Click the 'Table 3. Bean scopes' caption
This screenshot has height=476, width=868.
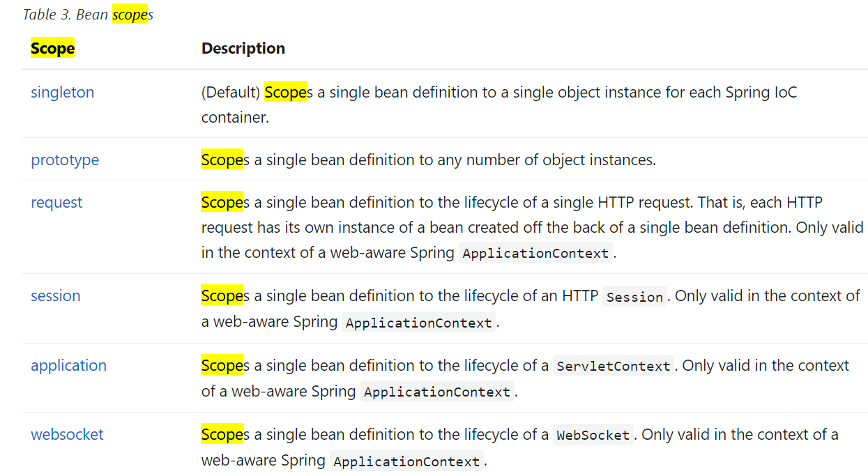(88, 15)
